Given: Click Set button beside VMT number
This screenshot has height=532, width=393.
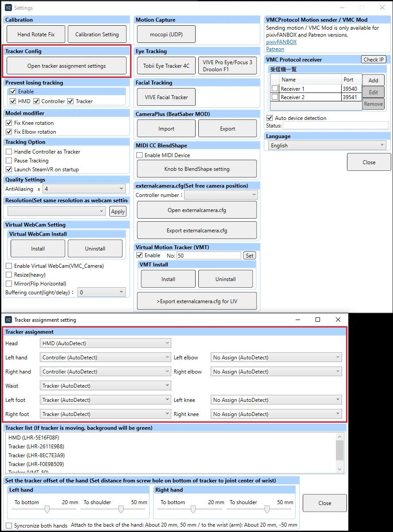Looking at the screenshot, I should coord(250,255).
